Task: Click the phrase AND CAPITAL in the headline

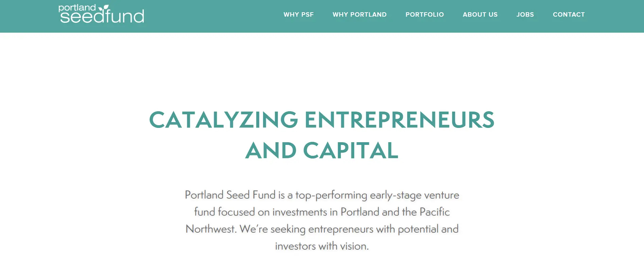Action: pyautogui.click(x=322, y=150)
